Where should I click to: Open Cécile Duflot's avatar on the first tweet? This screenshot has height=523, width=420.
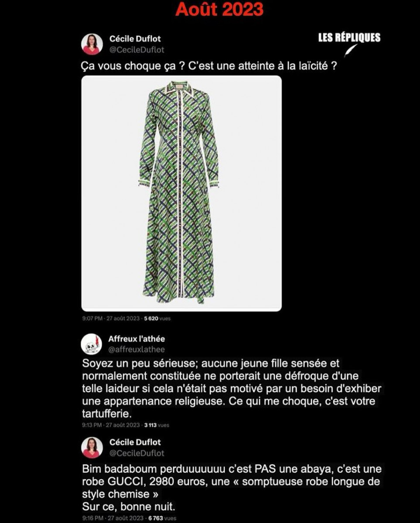pos(92,44)
